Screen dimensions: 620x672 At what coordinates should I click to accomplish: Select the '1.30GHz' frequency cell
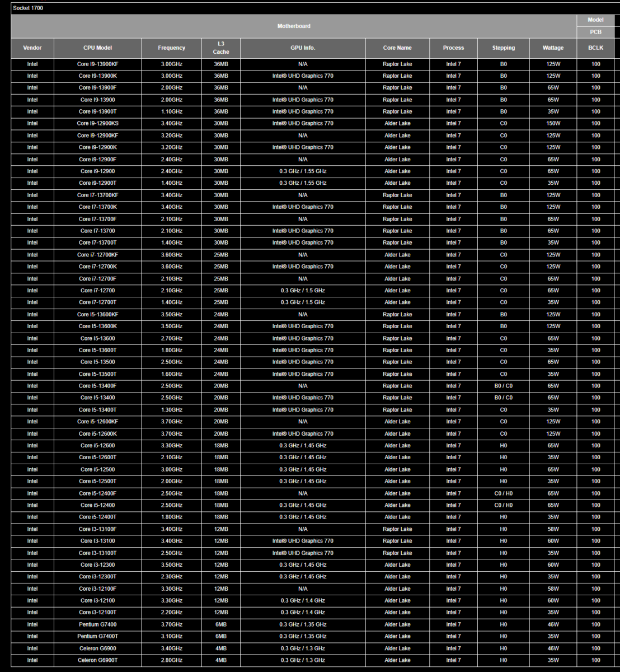pyautogui.click(x=172, y=410)
